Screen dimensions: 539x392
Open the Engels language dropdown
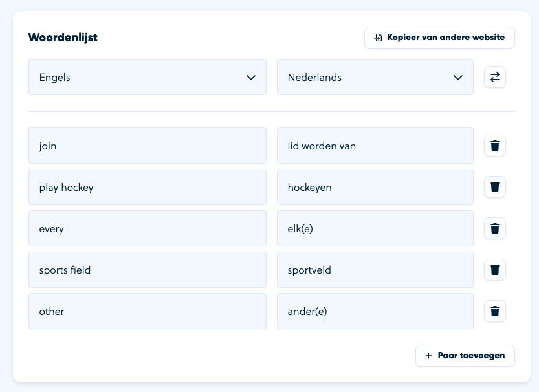(147, 77)
